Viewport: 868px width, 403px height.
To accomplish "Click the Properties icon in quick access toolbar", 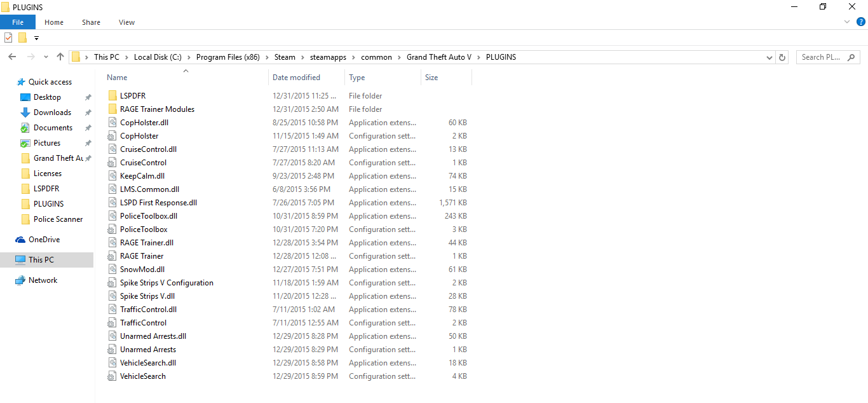I will (8, 38).
